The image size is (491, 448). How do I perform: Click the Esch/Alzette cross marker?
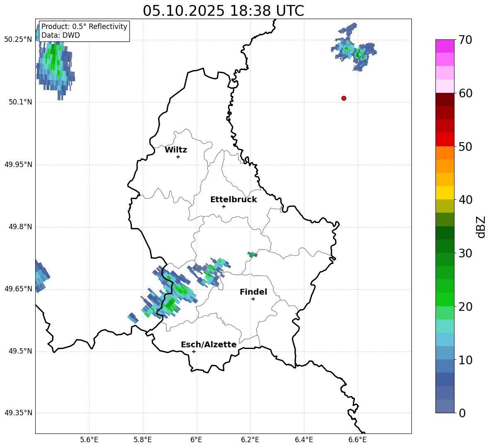(194, 351)
